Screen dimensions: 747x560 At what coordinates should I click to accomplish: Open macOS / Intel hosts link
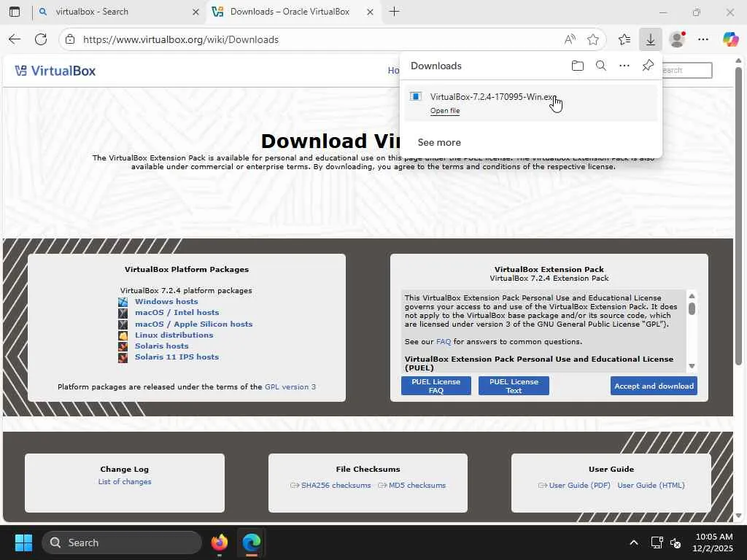[177, 312]
